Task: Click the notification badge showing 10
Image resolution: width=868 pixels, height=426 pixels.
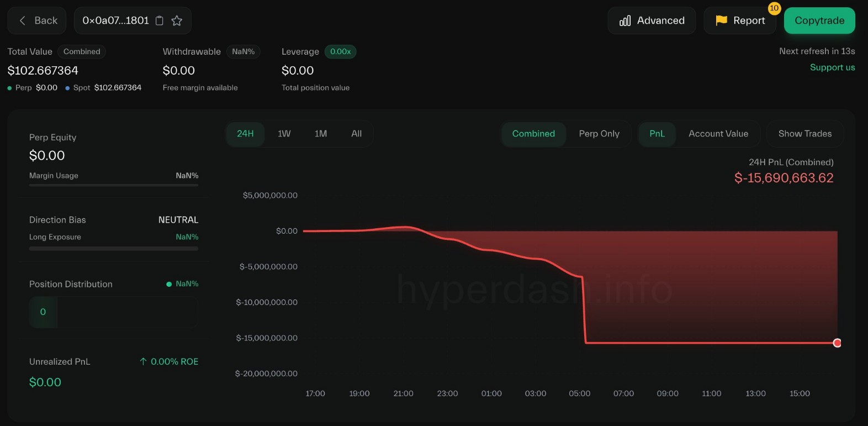Action: pyautogui.click(x=774, y=8)
